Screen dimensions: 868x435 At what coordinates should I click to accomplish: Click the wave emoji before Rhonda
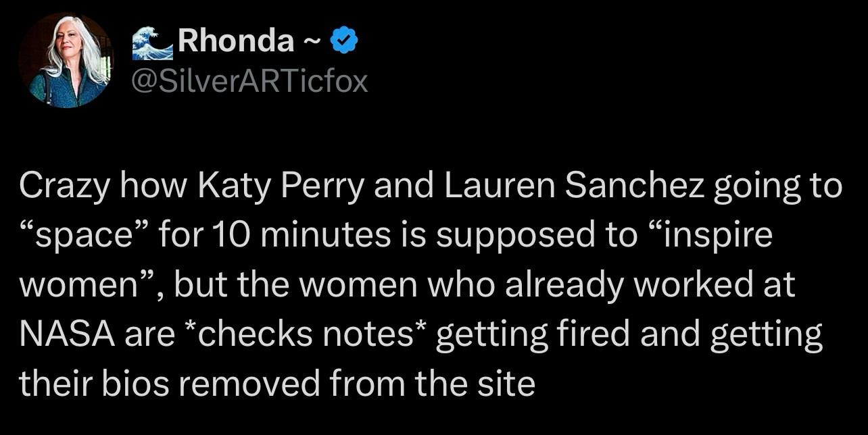(x=152, y=43)
